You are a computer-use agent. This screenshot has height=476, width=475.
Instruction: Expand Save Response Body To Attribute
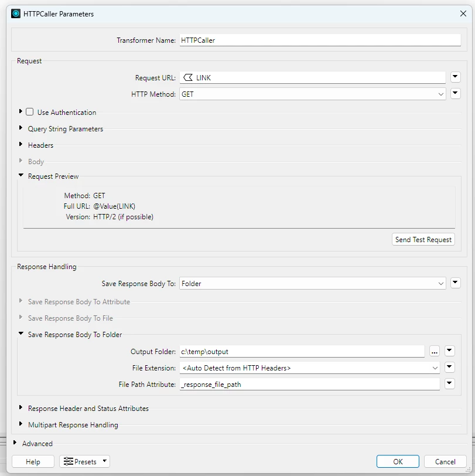[x=20, y=301]
